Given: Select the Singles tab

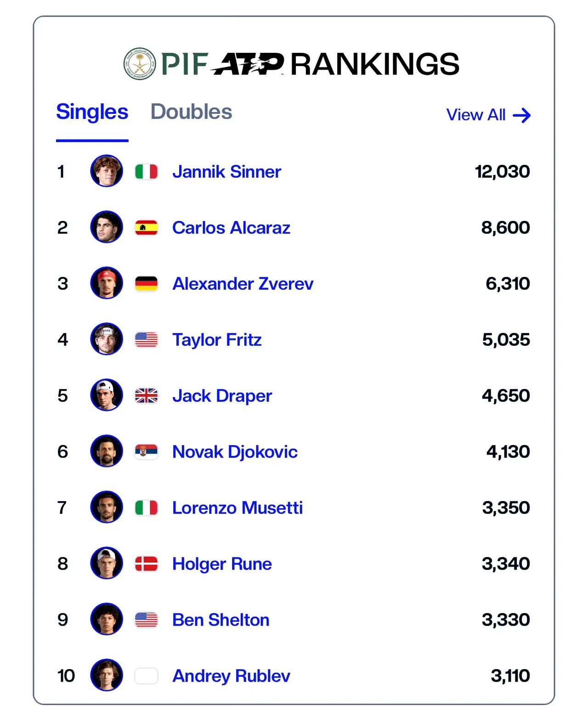Looking at the screenshot, I should coord(92,112).
